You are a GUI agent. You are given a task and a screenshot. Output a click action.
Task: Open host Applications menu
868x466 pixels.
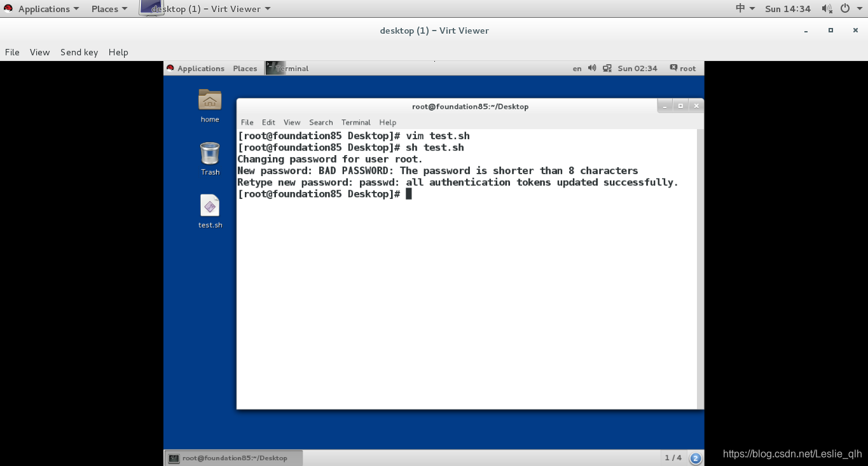[x=48, y=9]
